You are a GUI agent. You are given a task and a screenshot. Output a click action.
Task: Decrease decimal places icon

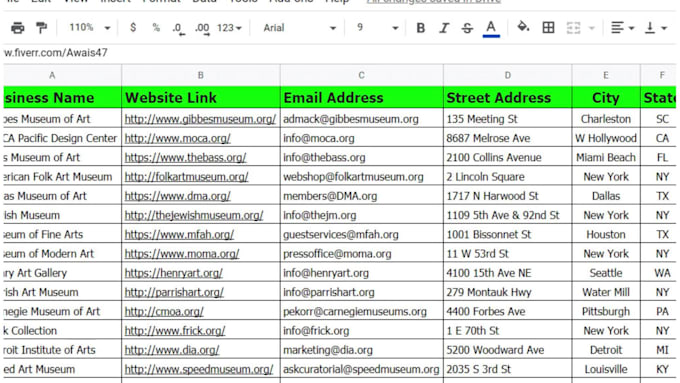pyautogui.click(x=178, y=28)
